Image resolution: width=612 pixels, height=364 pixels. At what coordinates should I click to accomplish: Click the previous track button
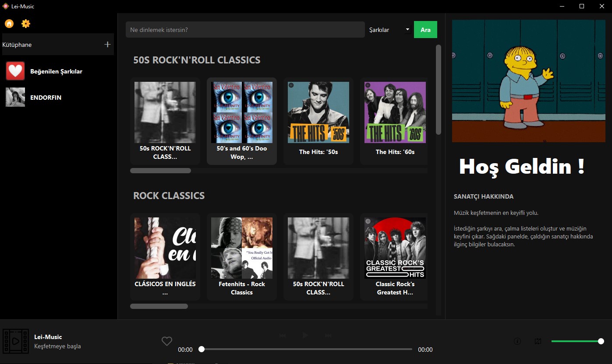coord(283,336)
